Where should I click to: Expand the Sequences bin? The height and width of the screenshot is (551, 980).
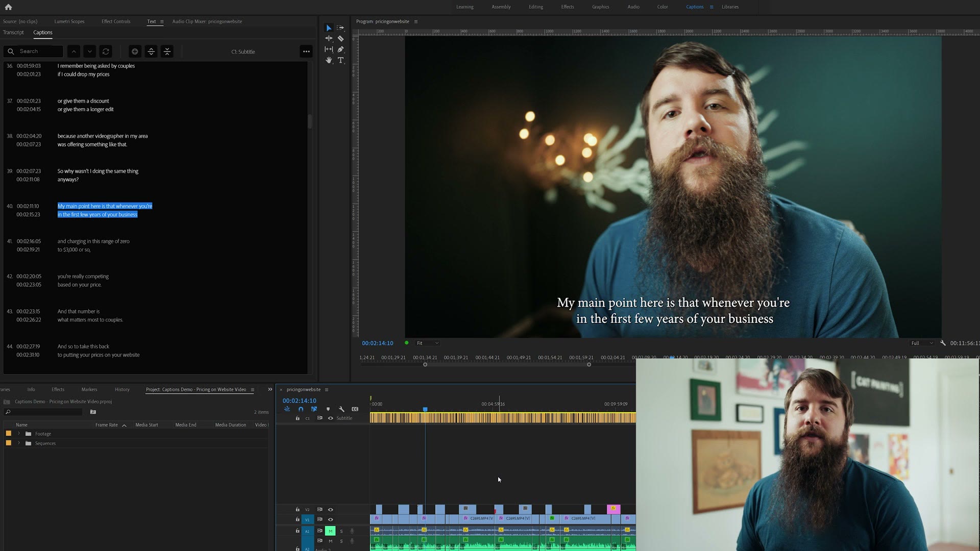pos(19,443)
